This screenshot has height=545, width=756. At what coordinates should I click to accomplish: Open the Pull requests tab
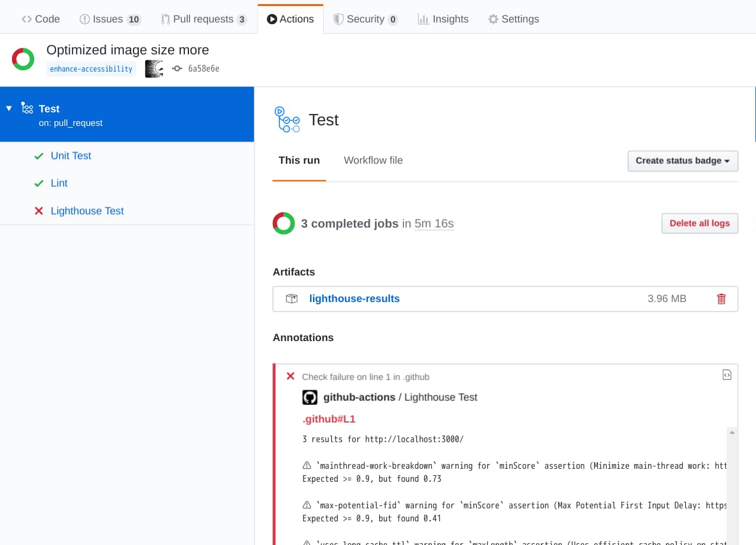(203, 18)
